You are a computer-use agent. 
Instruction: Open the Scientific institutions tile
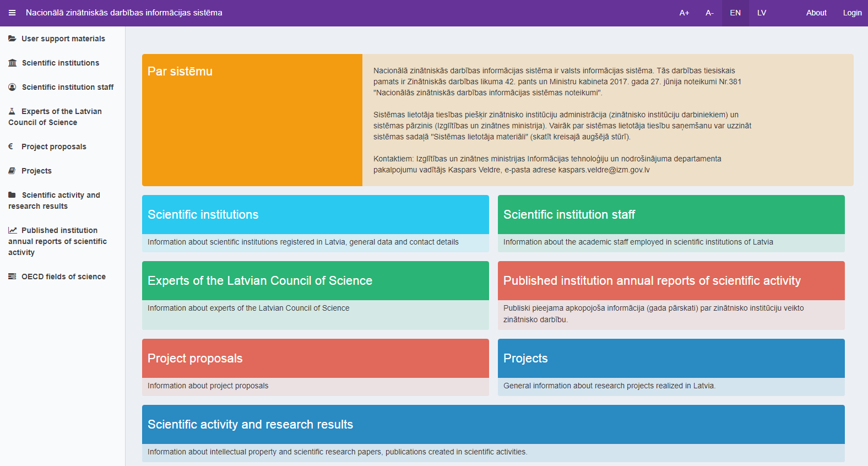pos(315,215)
